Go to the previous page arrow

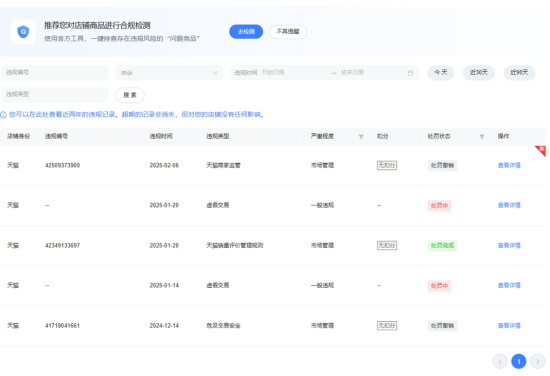[x=500, y=362]
